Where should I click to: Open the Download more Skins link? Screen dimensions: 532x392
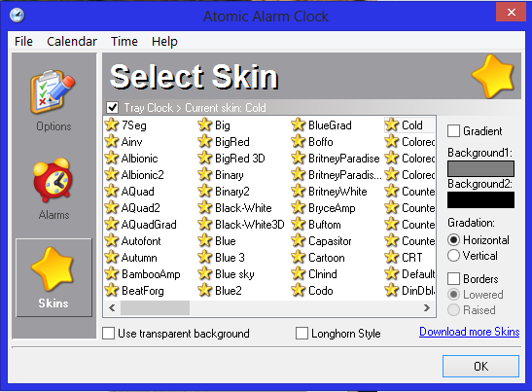pos(469,332)
